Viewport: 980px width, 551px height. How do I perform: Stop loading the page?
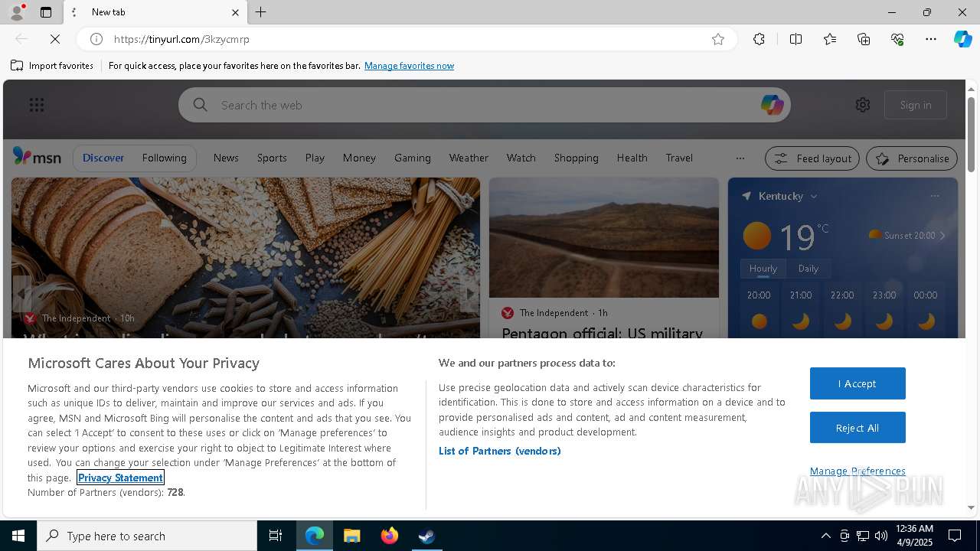pyautogui.click(x=55, y=39)
